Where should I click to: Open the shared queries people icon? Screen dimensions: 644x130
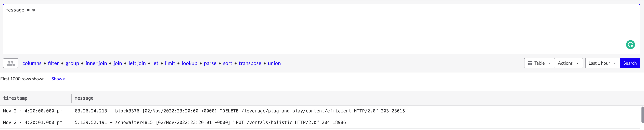click(10, 63)
